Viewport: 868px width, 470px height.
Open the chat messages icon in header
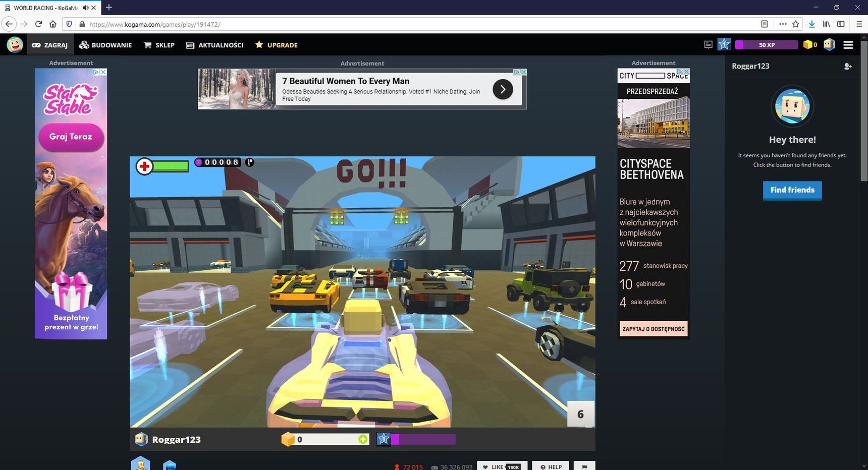(708, 45)
